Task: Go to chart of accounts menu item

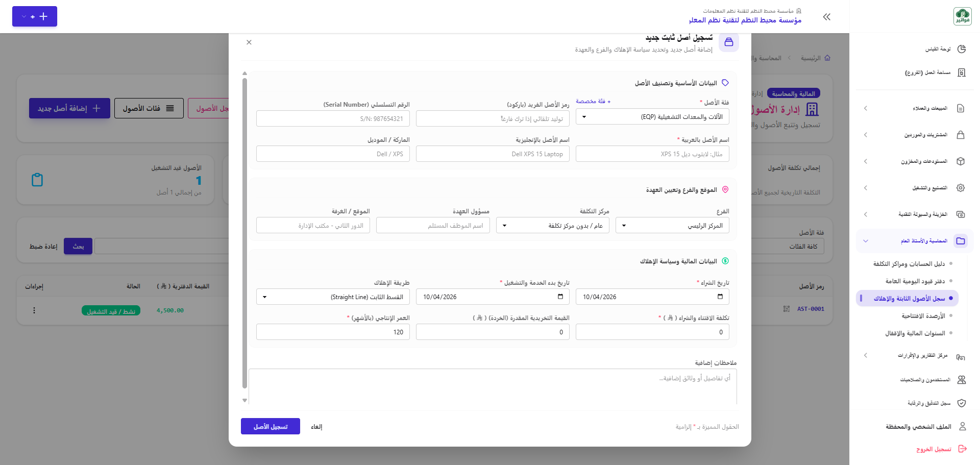Action: [x=909, y=264]
